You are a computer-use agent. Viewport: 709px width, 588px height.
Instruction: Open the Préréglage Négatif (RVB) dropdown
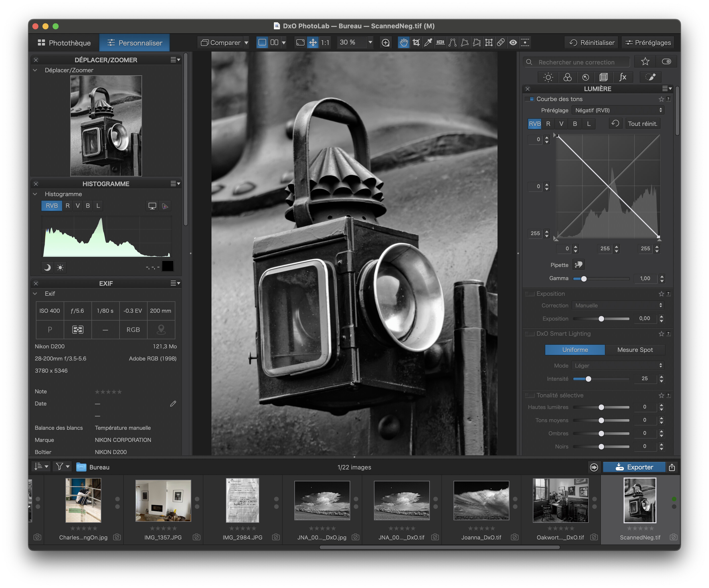coord(618,110)
